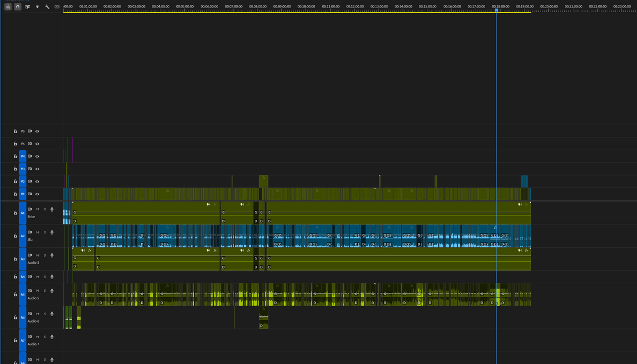Viewport: 637px width, 364px height.
Task: Hide the V1 track output eye
Action: pos(37,194)
